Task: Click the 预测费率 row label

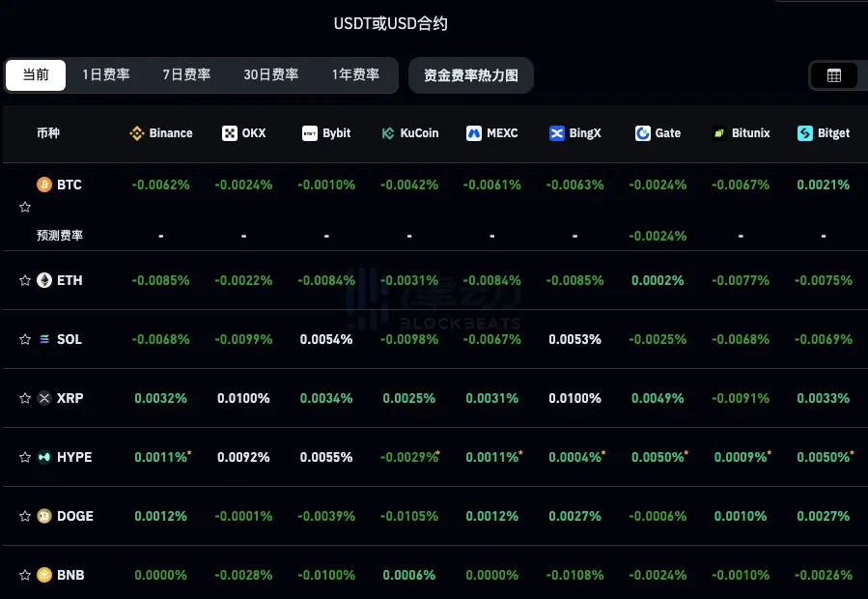Action: [60, 236]
